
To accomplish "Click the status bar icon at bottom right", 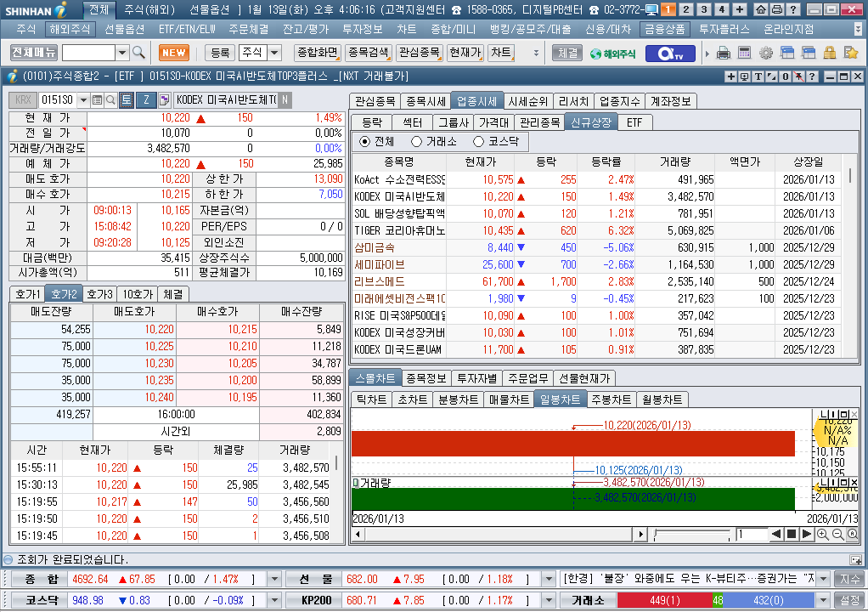I will 856,560.
